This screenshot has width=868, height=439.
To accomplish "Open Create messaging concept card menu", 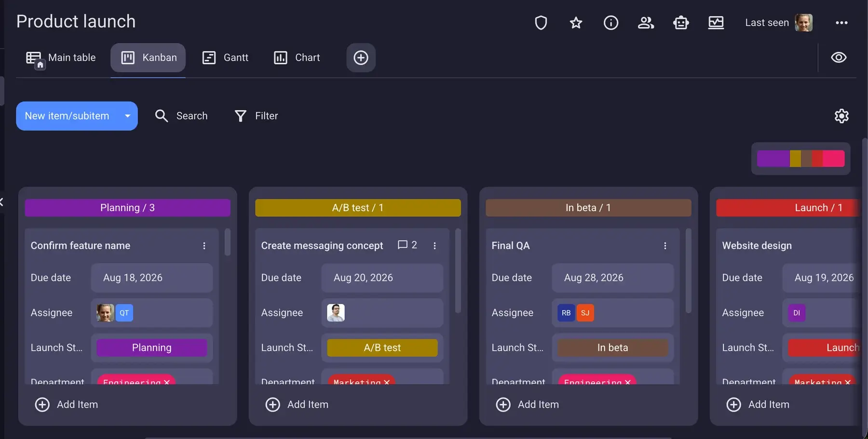I will coord(434,246).
